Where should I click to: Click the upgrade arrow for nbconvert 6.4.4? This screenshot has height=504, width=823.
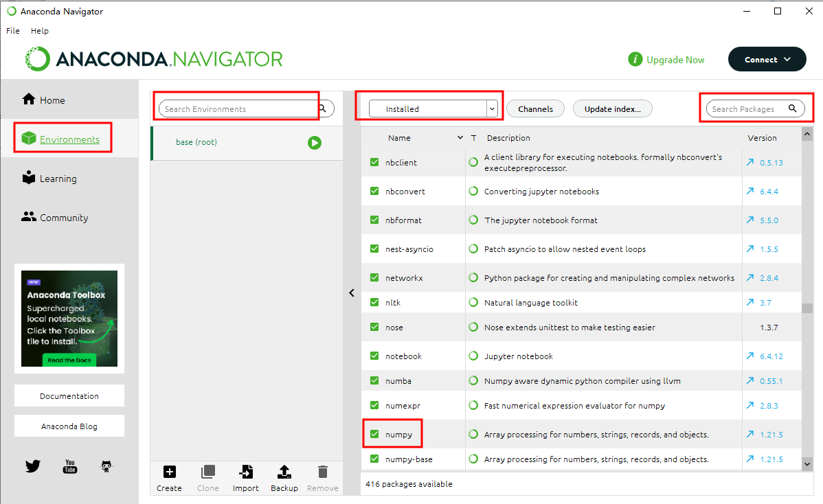[750, 191]
